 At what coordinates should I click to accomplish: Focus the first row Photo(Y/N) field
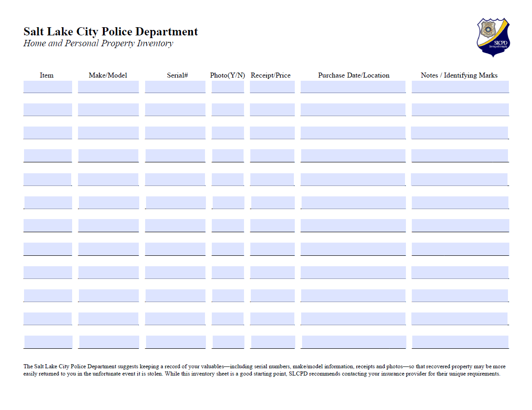coord(228,87)
